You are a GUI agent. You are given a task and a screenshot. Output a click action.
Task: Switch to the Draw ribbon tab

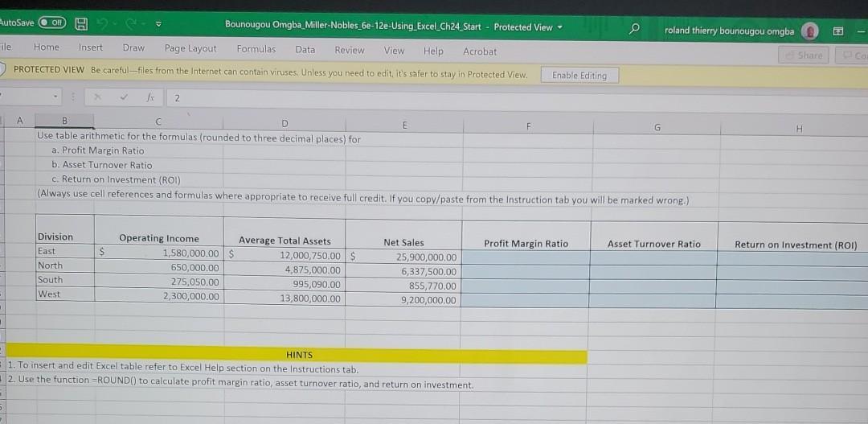click(x=133, y=47)
